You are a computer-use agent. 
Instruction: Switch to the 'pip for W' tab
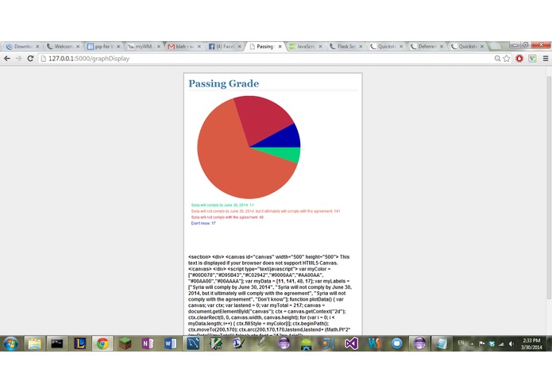click(x=102, y=46)
